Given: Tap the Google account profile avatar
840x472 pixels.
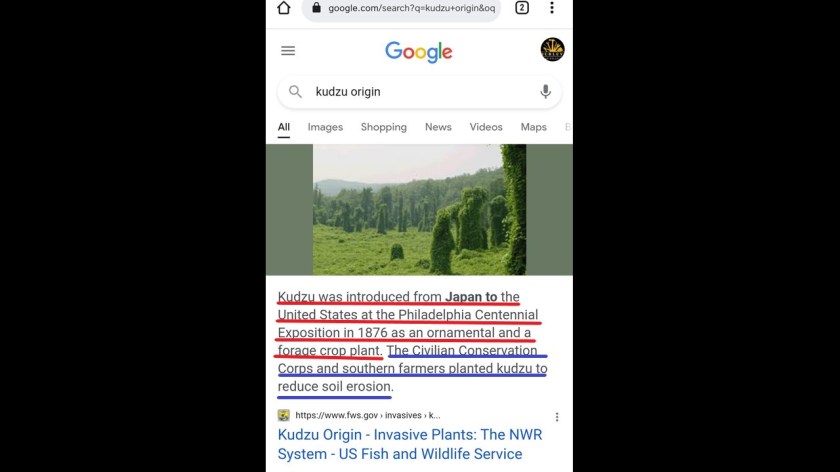Looking at the screenshot, I should [x=552, y=49].
